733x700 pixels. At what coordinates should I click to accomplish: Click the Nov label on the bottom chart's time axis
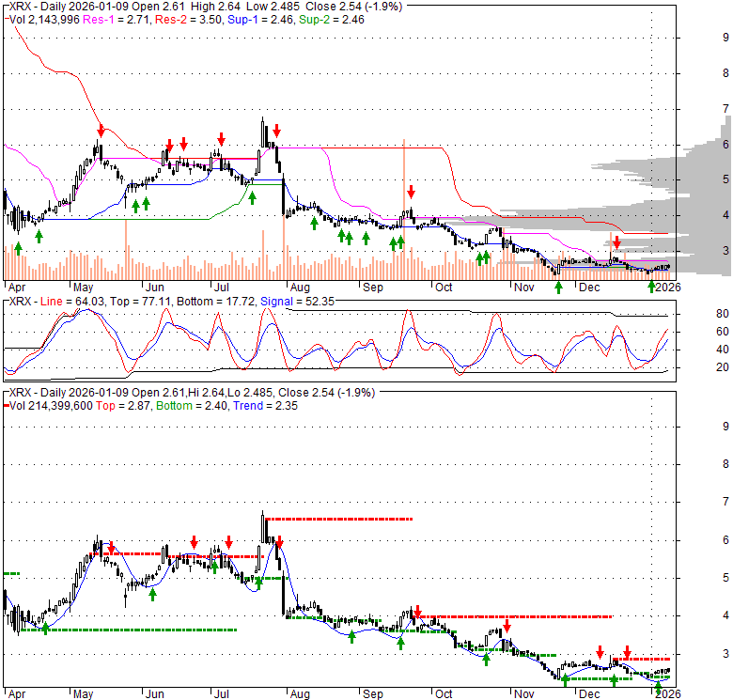point(524,694)
